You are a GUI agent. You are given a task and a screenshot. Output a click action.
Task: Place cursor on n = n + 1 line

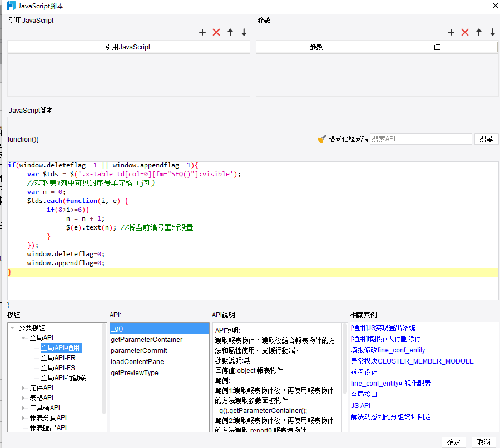point(85,218)
